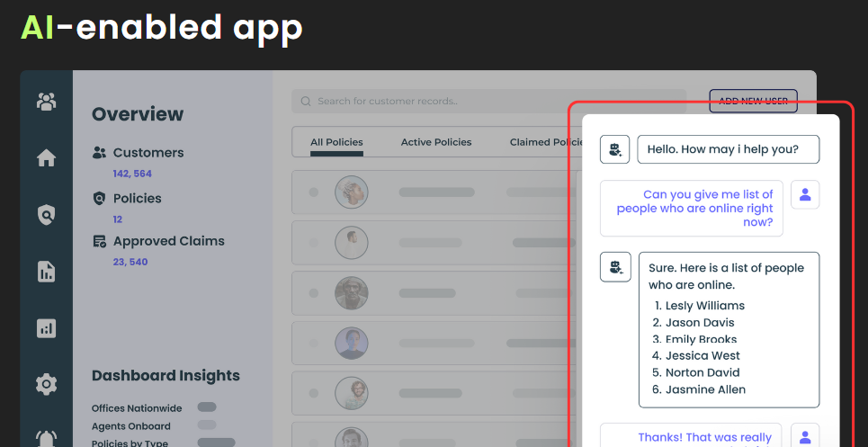
Task: Click user icon beside the online list question
Action: (805, 194)
